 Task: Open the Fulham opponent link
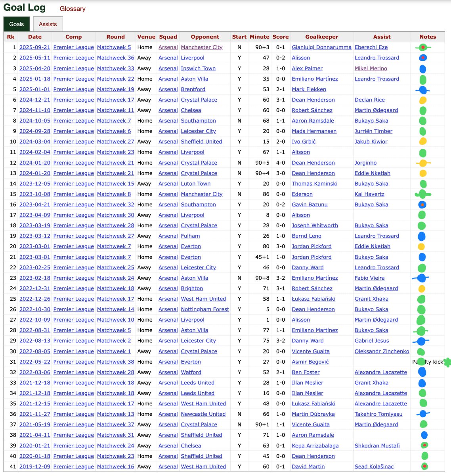pyautogui.click(x=191, y=236)
